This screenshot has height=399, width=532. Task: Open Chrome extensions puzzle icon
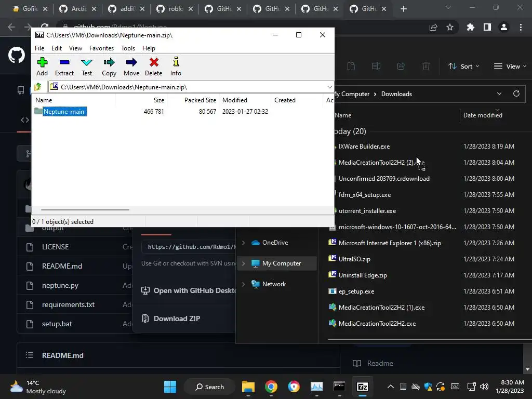[x=471, y=27]
